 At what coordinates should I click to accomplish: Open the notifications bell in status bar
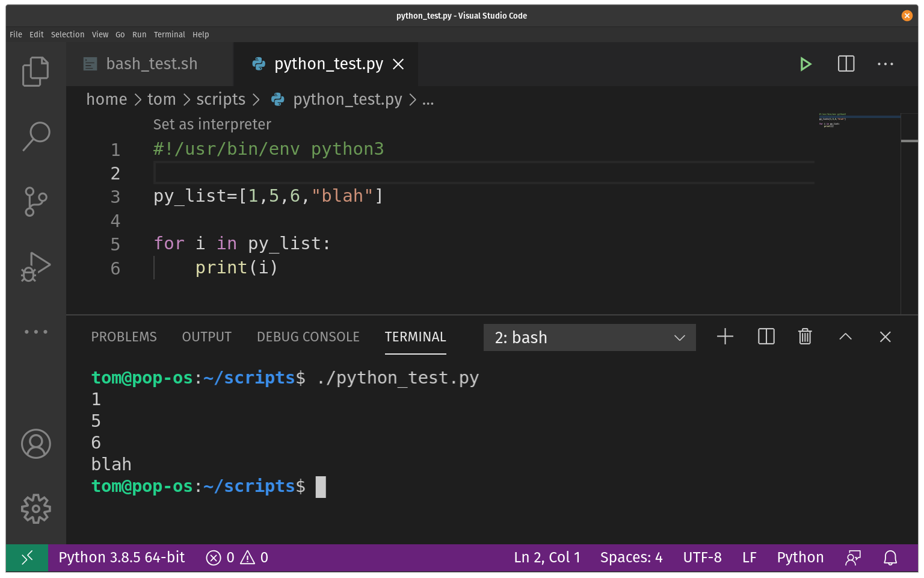coord(890,558)
